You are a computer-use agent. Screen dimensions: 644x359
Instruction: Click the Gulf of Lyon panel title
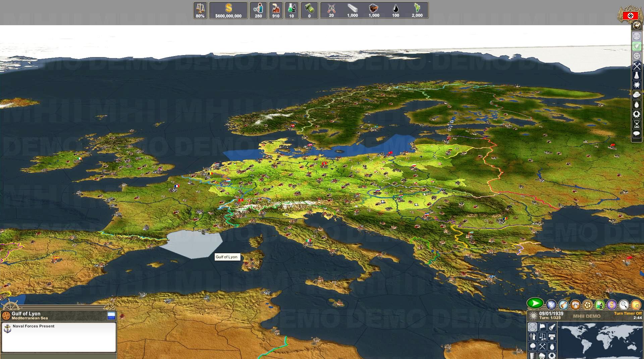point(26,314)
